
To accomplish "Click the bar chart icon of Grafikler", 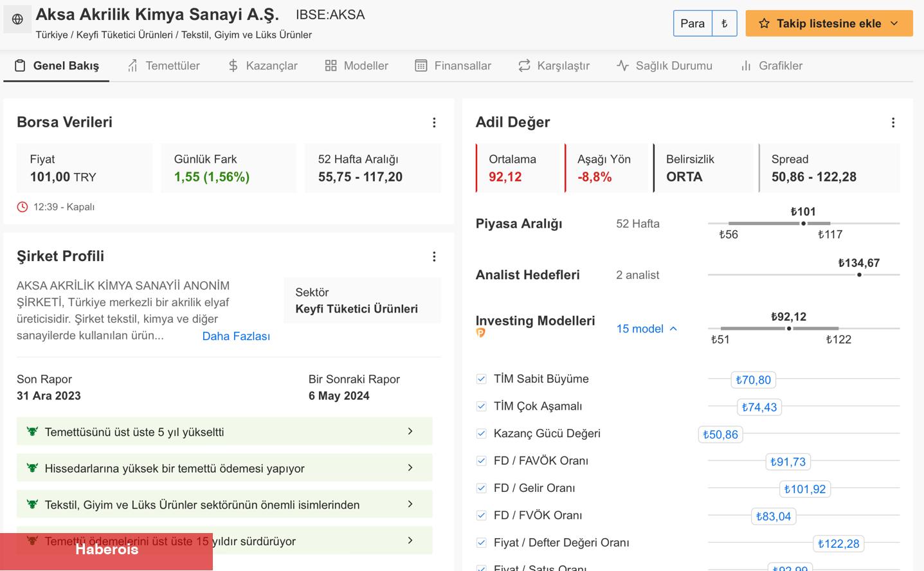I will [746, 66].
